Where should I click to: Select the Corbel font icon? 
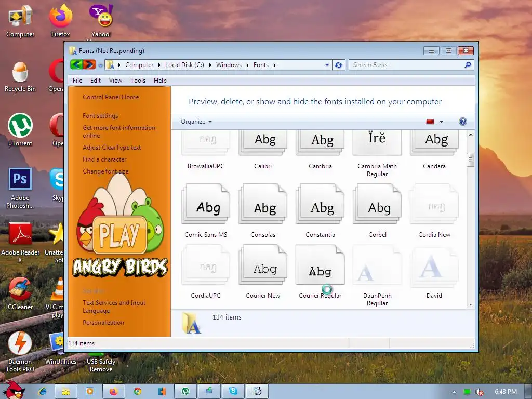[377, 204]
